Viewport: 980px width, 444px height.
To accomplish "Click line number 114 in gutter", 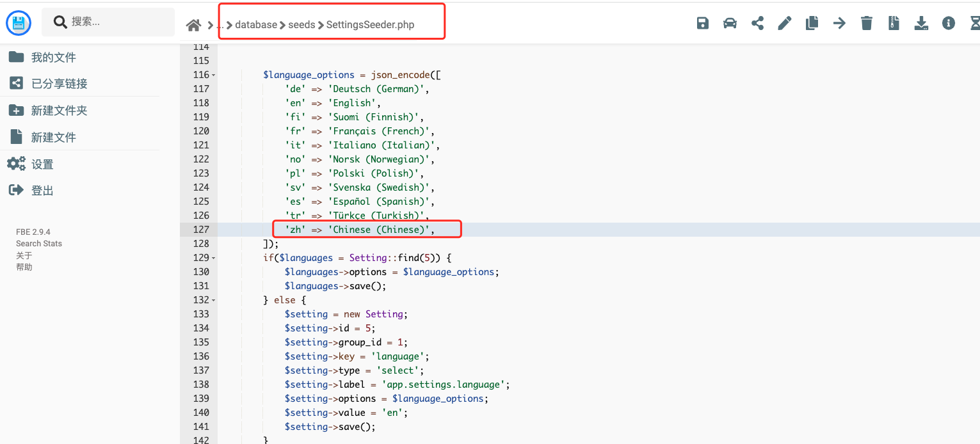I will point(201,47).
